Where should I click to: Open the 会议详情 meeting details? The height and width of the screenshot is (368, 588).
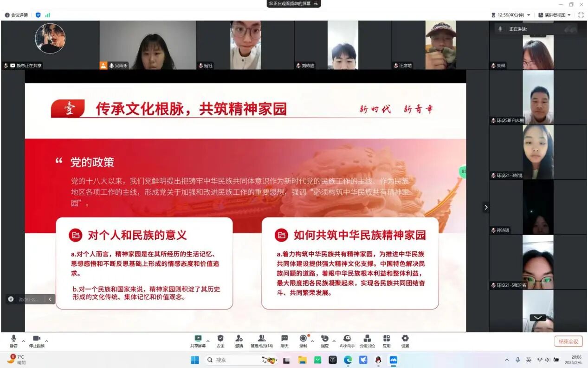pos(16,15)
